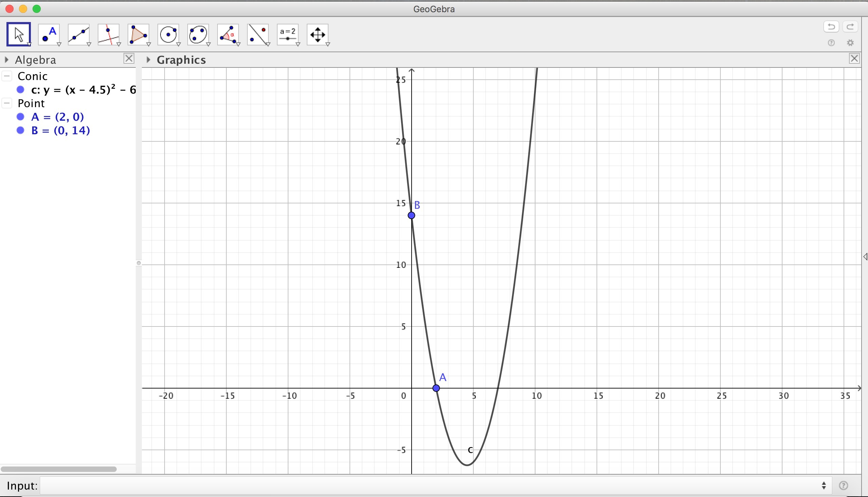The width and height of the screenshot is (868, 497).
Task: Select the Angle tool
Action: pyautogui.click(x=228, y=34)
